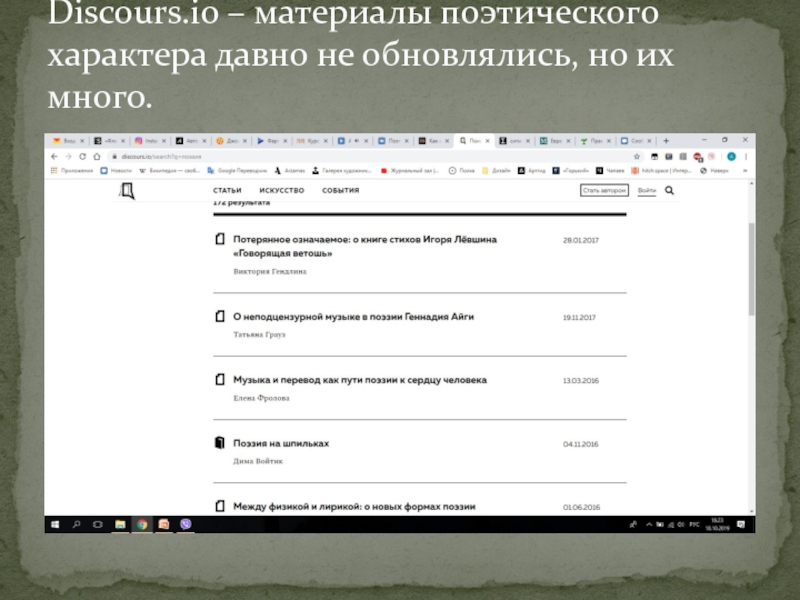
Task: Open the Полка bookmark
Action: click(x=462, y=170)
